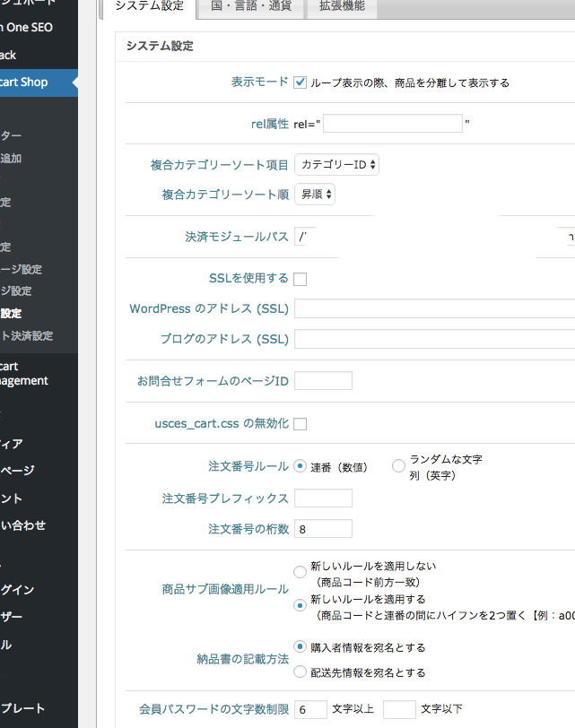Click the 納品書の記載方法 label link
The height and width of the screenshot is (728, 575).
tap(243, 659)
